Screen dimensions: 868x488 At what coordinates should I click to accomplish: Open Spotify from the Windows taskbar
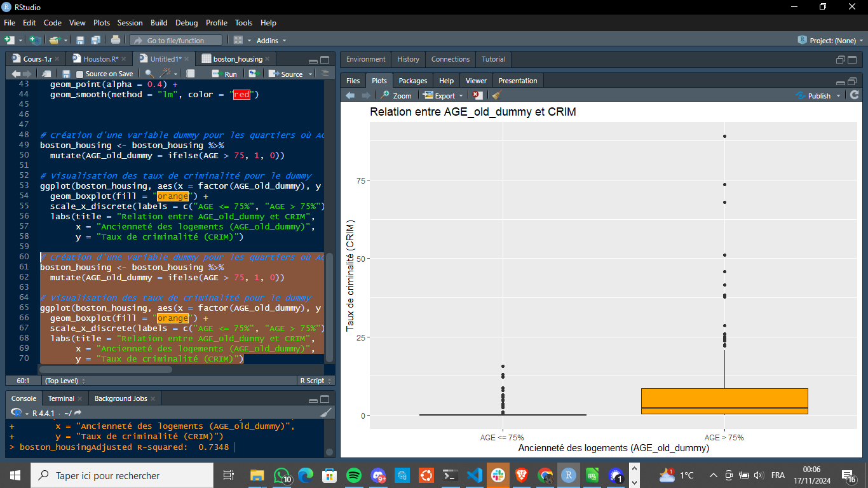point(353,475)
